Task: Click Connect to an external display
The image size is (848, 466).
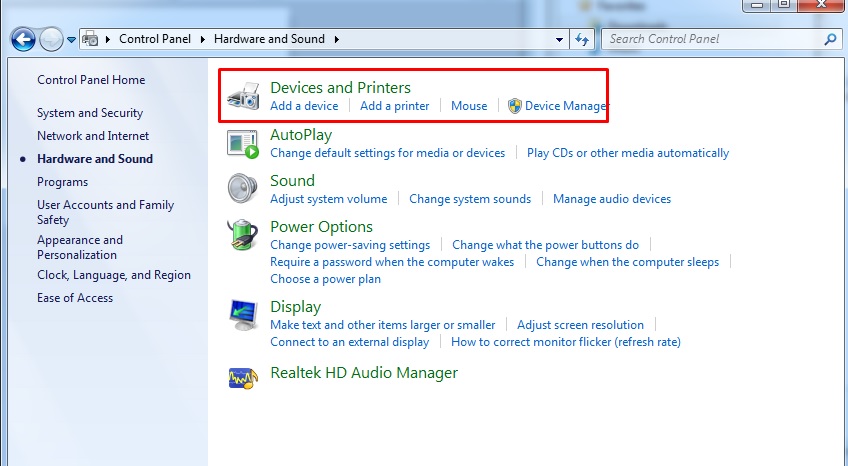Action: click(349, 342)
